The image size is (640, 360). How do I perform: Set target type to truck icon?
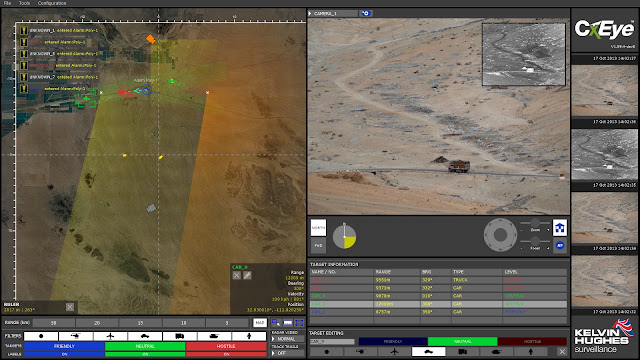[x=462, y=351]
